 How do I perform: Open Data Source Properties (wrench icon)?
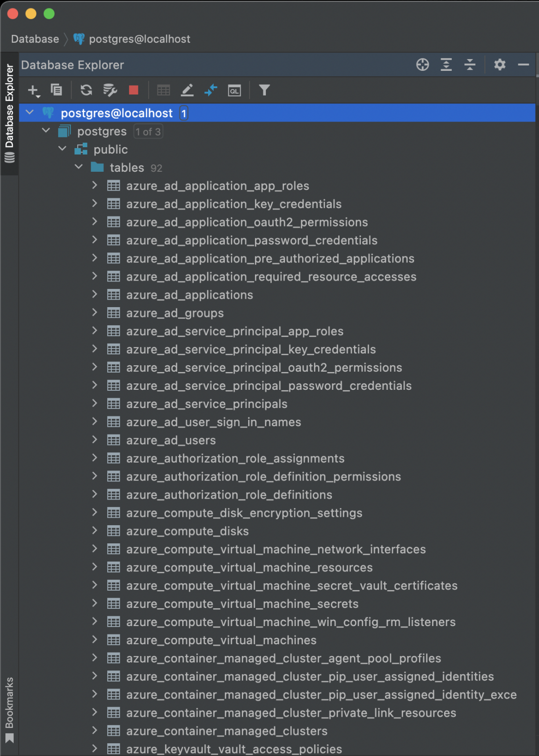109,90
